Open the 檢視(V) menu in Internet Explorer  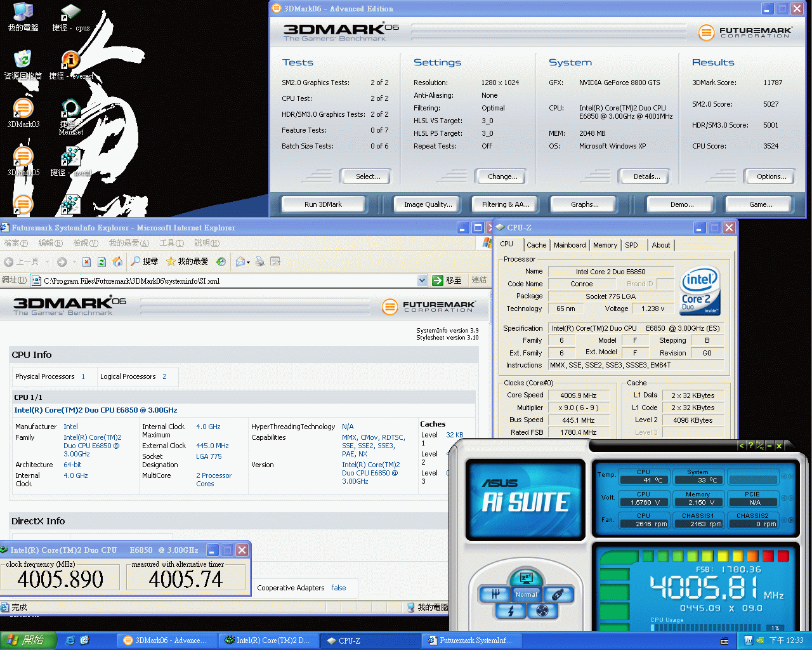tap(86, 243)
